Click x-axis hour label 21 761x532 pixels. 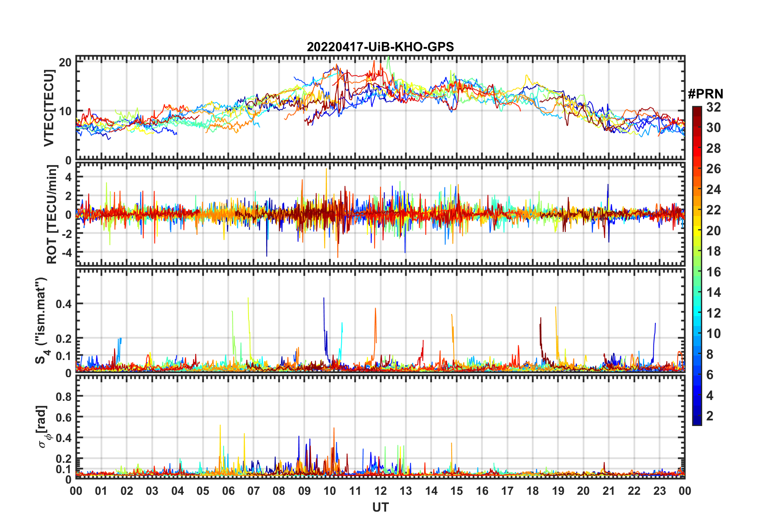[x=609, y=491]
